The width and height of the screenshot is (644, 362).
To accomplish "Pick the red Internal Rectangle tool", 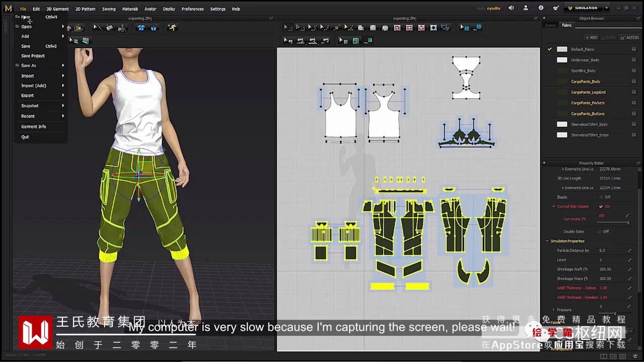I will pos(410,28).
